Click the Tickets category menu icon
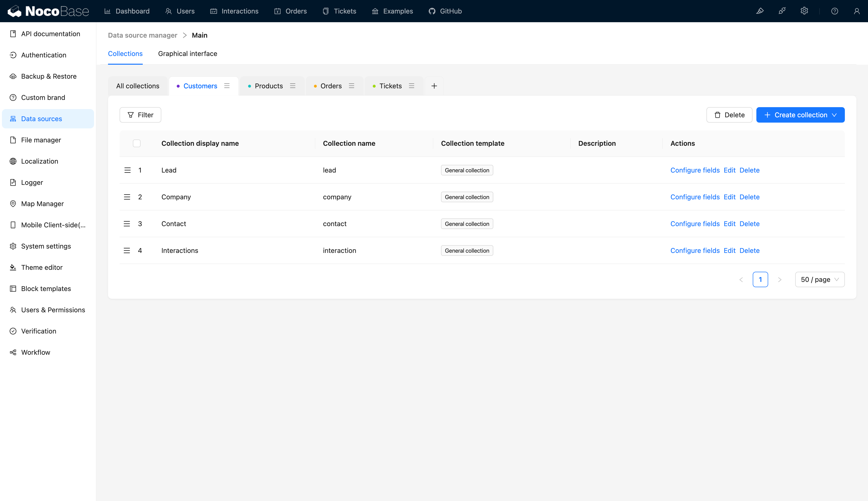The height and width of the screenshot is (501, 868). [412, 86]
